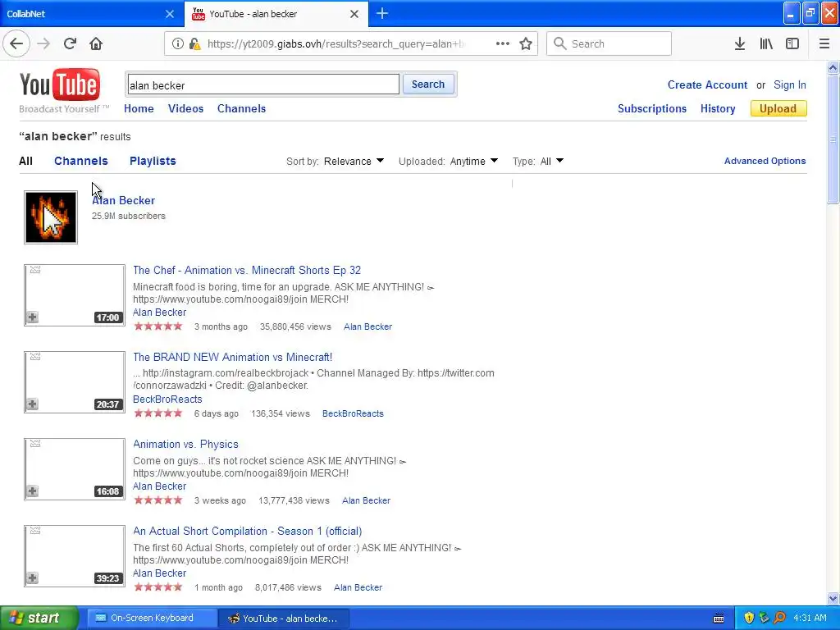Open the Downloads arrow icon

coord(740,43)
